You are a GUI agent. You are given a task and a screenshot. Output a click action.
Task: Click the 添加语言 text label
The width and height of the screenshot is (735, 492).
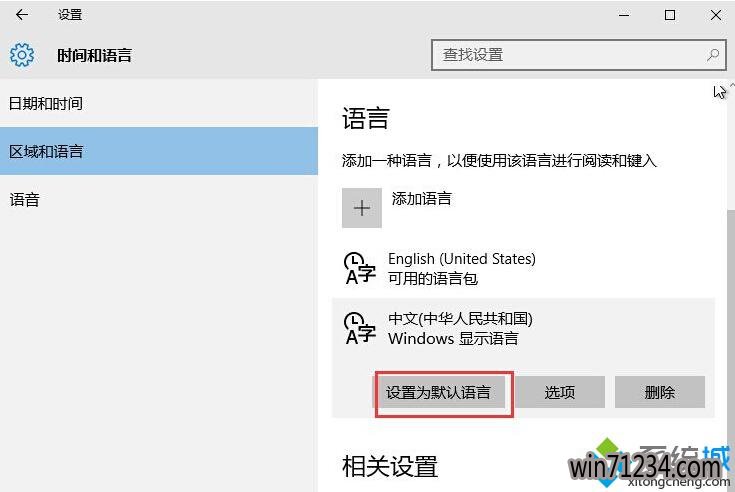point(421,198)
